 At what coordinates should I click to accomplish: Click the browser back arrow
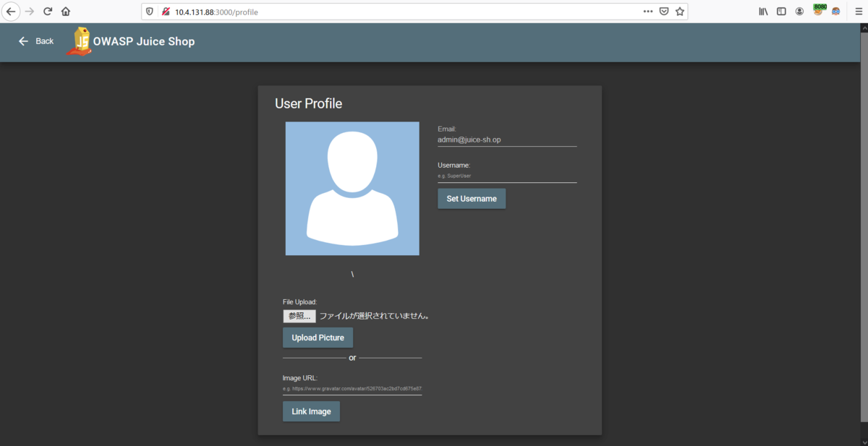tap(11, 12)
